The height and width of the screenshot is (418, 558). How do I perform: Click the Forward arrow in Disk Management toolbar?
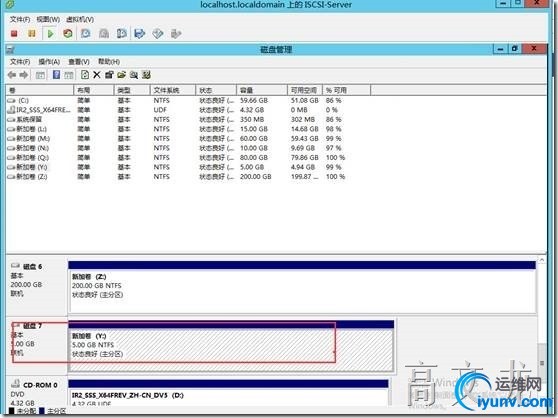[x=24, y=75]
